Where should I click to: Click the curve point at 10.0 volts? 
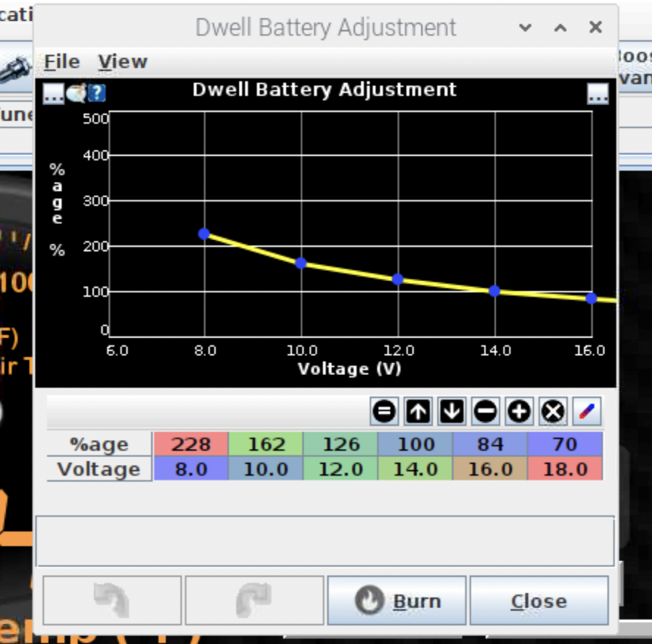pos(301,263)
